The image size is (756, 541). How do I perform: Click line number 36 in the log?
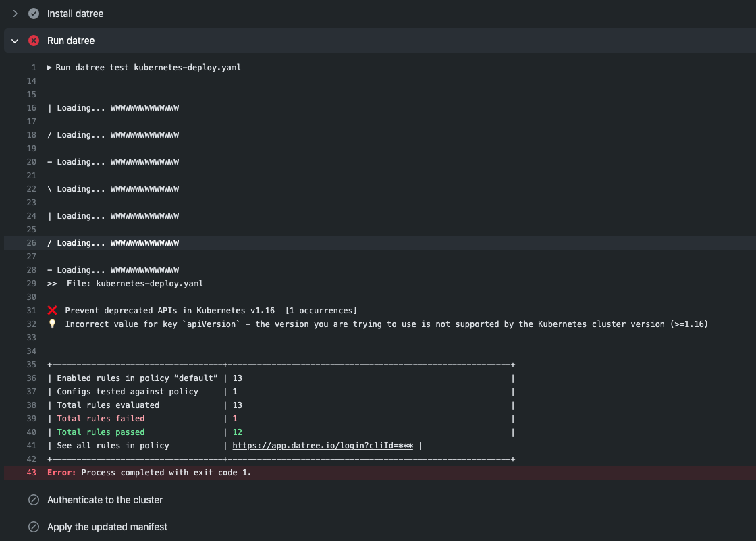(31, 378)
